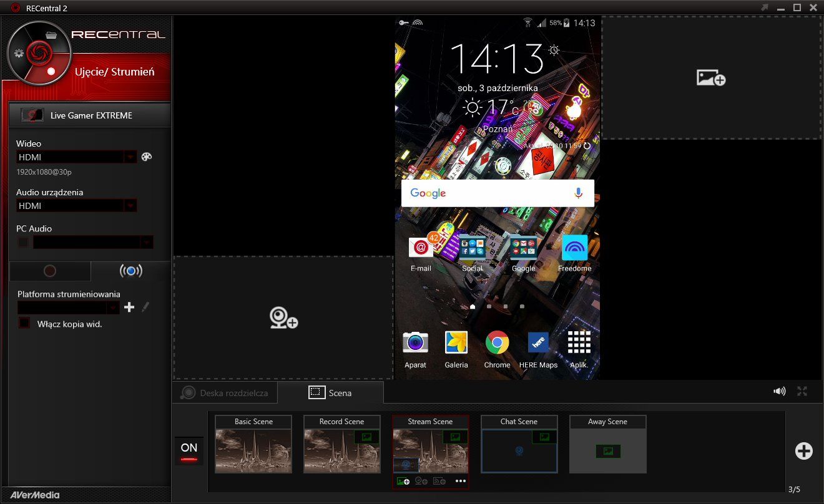Screen dimensions: 824x504
Task: Add webcam to Stream Scene
Action: point(421,481)
